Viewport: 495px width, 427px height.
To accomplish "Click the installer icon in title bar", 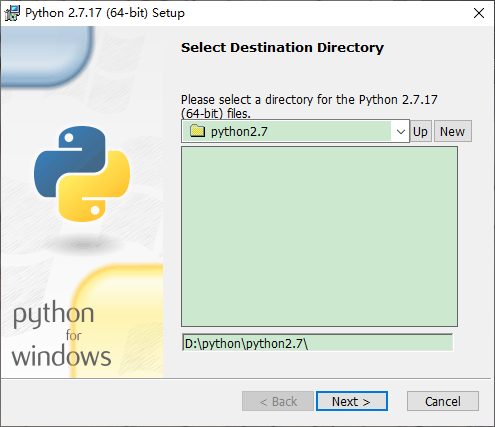I will [x=12, y=13].
